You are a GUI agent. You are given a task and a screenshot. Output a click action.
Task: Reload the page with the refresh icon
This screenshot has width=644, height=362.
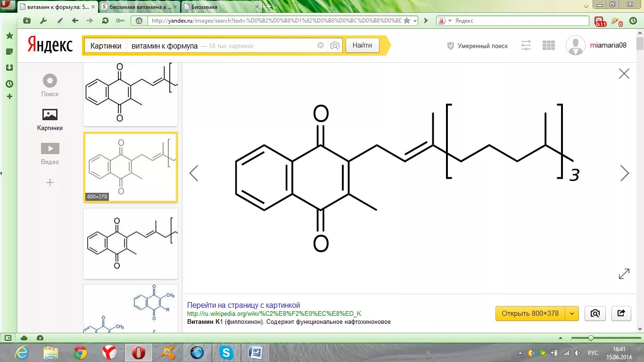(x=105, y=21)
